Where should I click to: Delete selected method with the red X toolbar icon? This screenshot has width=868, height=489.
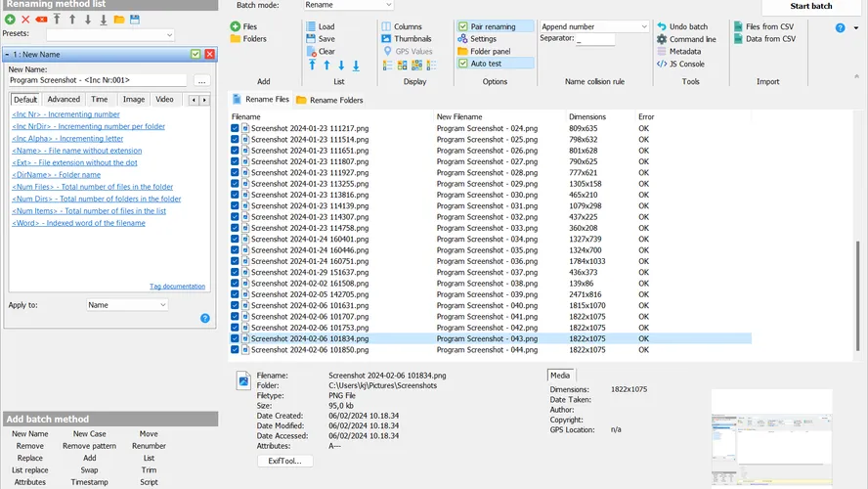pyautogui.click(x=25, y=20)
